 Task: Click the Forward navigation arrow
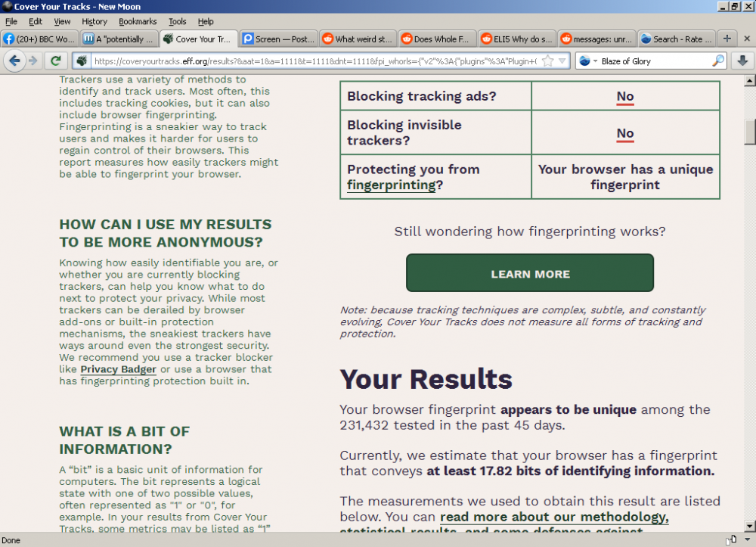pyautogui.click(x=33, y=61)
